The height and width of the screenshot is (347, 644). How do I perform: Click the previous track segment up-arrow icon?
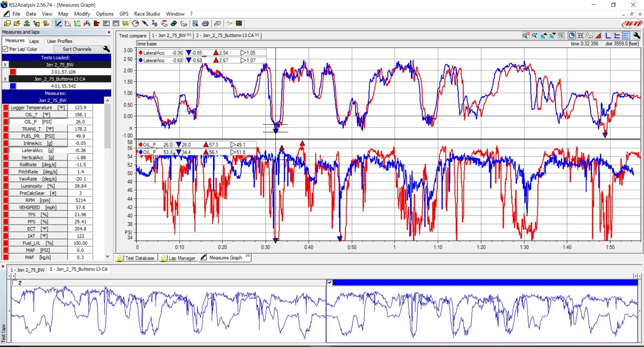[544, 35]
